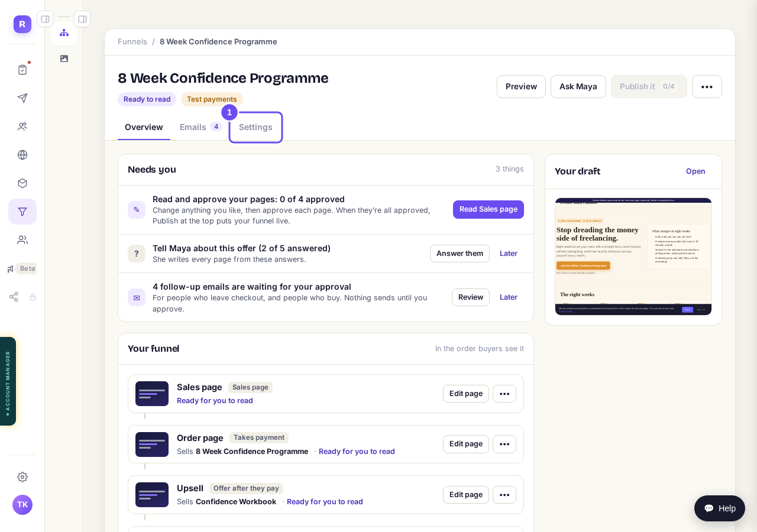This screenshot has width=757, height=532.
Task: Click the Offer after they pay tag
Action: pos(246,488)
